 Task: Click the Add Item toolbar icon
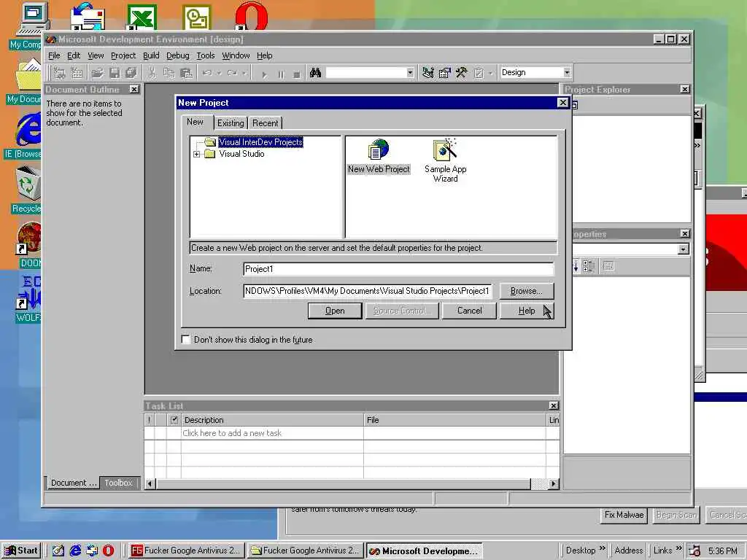point(77,73)
